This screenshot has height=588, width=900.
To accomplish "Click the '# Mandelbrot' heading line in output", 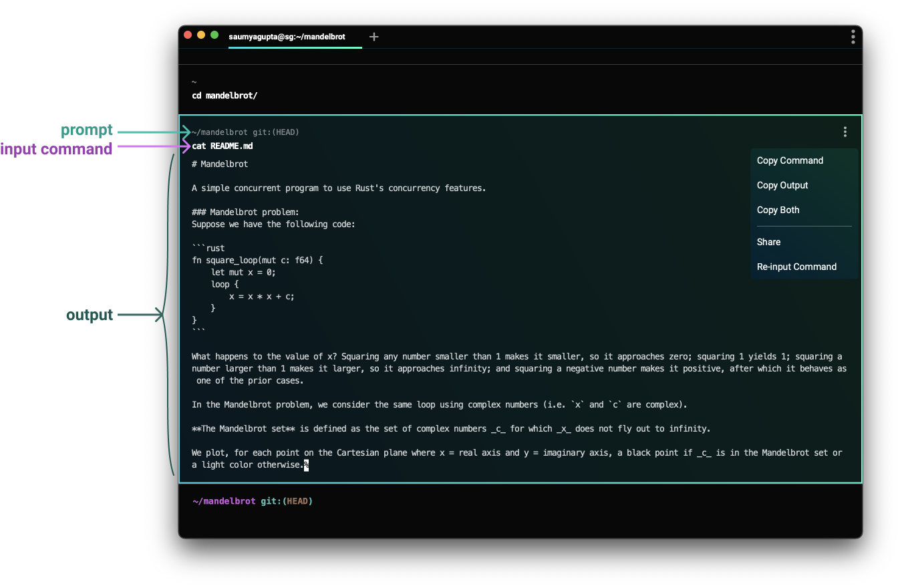I will click(220, 164).
